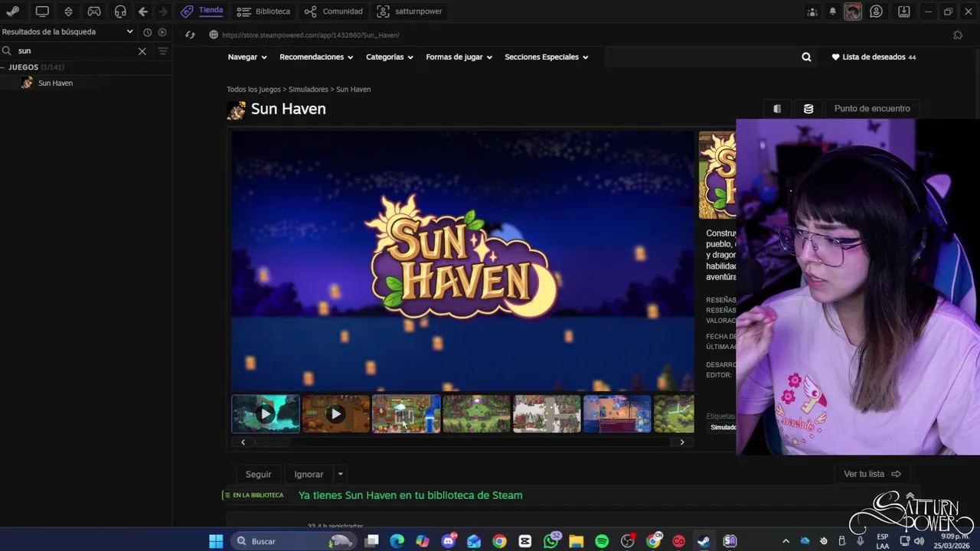Open Spotify from the taskbar

(x=602, y=541)
